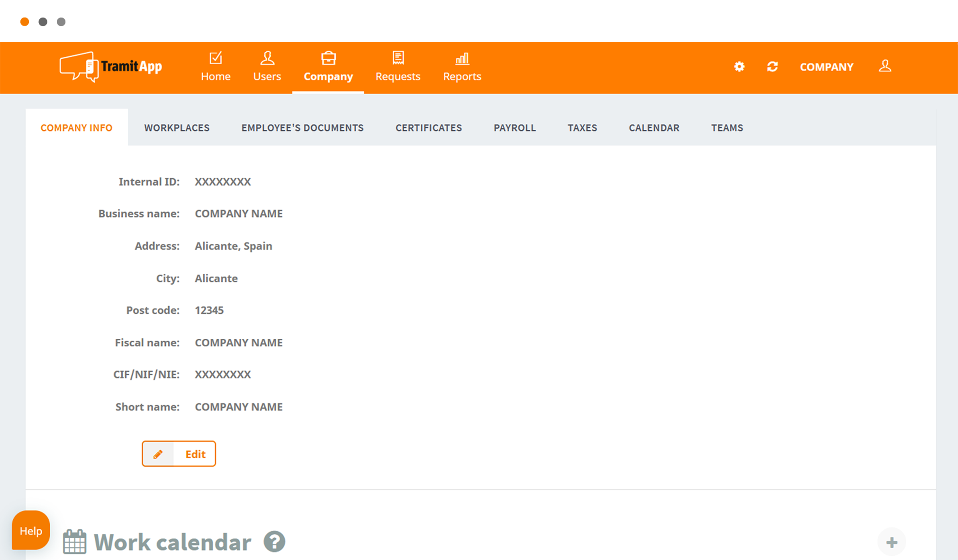Open the Requests menu label
This screenshot has width=958, height=560.
[x=398, y=77]
